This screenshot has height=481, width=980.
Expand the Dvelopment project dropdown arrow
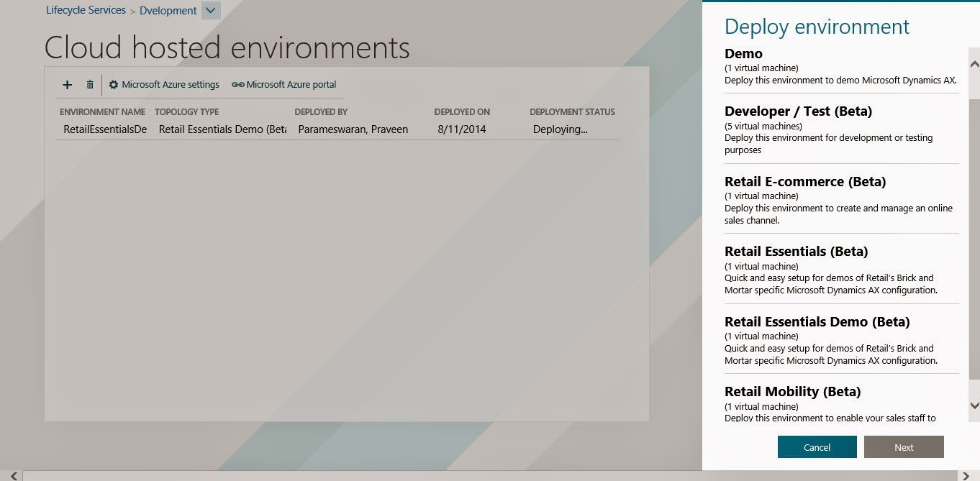pyautogui.click(x=211, y=10)
